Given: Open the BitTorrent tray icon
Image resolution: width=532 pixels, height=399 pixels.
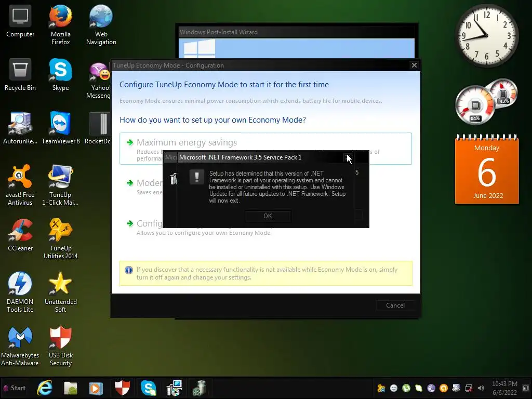Looking at the screenshot, I should 431,388.
